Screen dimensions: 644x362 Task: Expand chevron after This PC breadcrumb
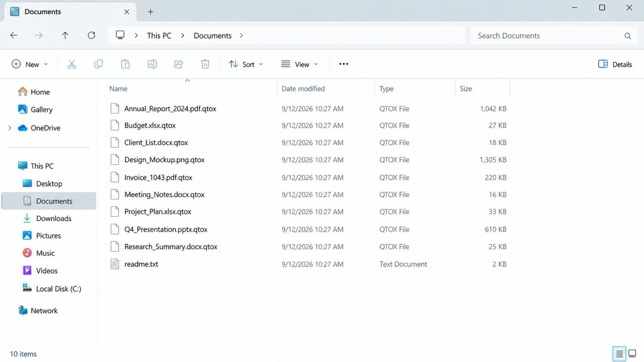pos(183,36)
